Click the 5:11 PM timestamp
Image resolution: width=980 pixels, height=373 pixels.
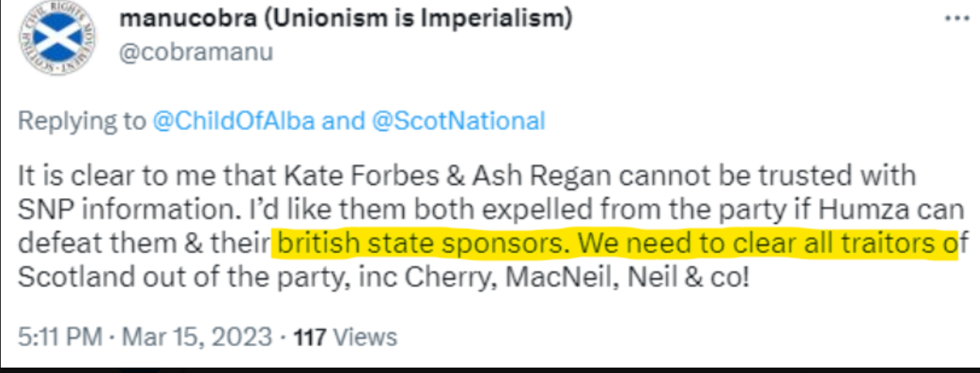pos(59,337)
